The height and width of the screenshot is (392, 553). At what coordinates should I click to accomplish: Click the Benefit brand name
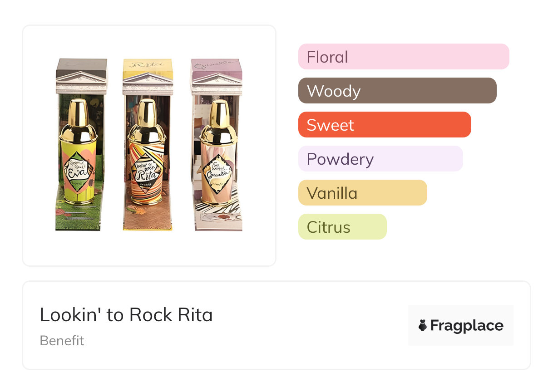pos(62,341)
